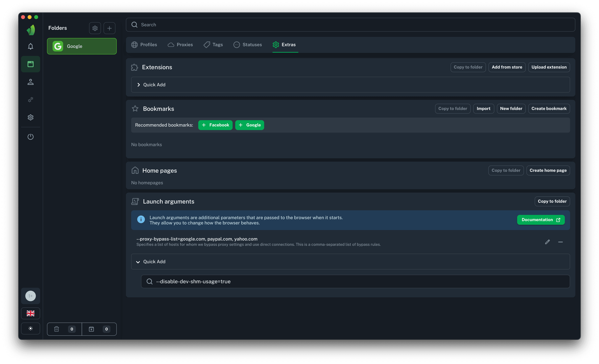Click Create bookmark button
Image resolution: width=599 pixels, height=364 pixels.
[x=549, y=109]
